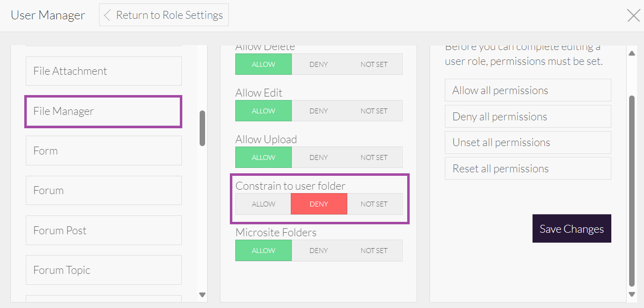The height and width of the screenshot is (308, 644).
Task: Close the User Manager dialog
Action: [633, 15]
